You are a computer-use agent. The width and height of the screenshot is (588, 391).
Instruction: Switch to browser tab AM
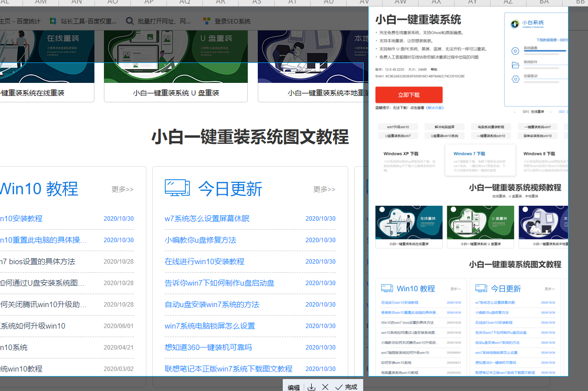pos(40,2)
